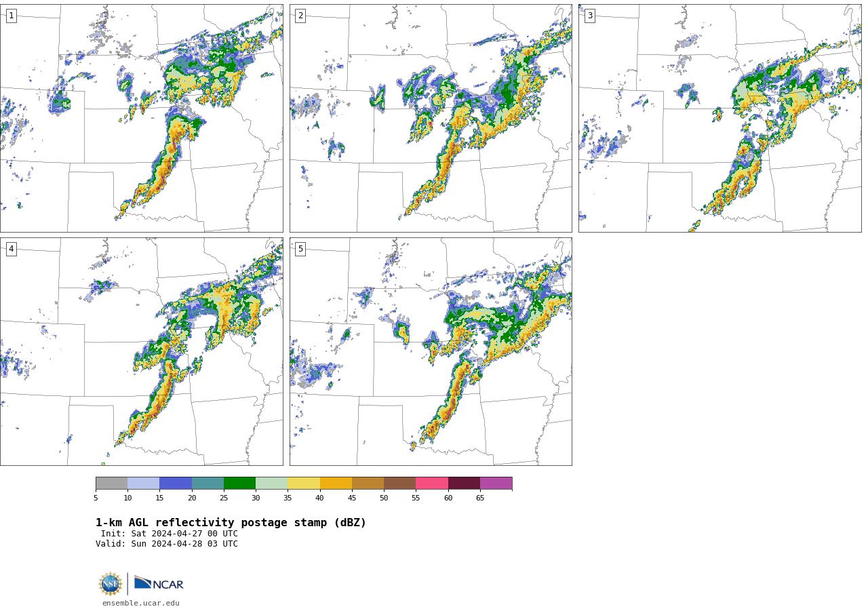This screenshot has height=611, width=868.
Task: Click the yellow 35-40 dBZ swatch
Action: [304, 483]
